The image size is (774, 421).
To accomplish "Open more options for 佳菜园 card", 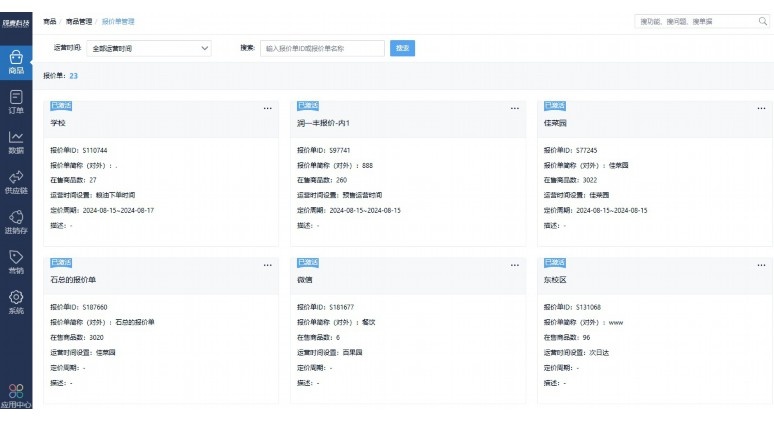I will tap(761, 108).
